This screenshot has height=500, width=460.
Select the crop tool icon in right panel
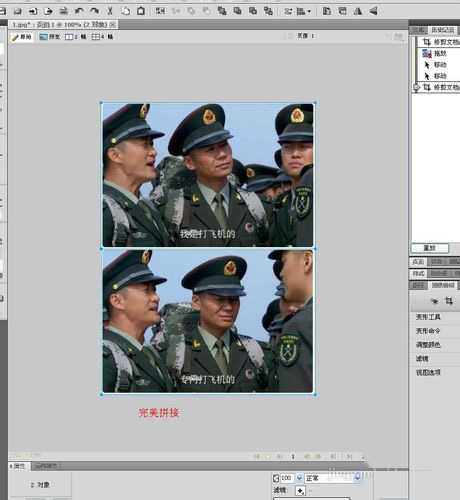[449, 301]
